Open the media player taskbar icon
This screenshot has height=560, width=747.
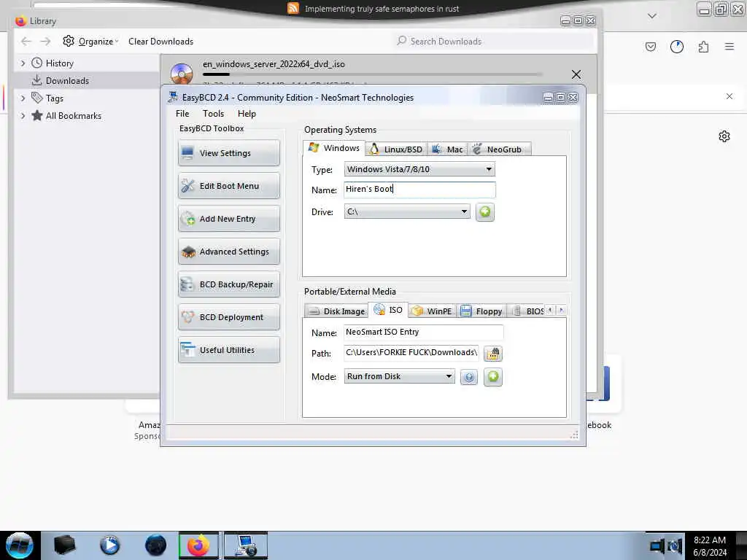point(109,545)
